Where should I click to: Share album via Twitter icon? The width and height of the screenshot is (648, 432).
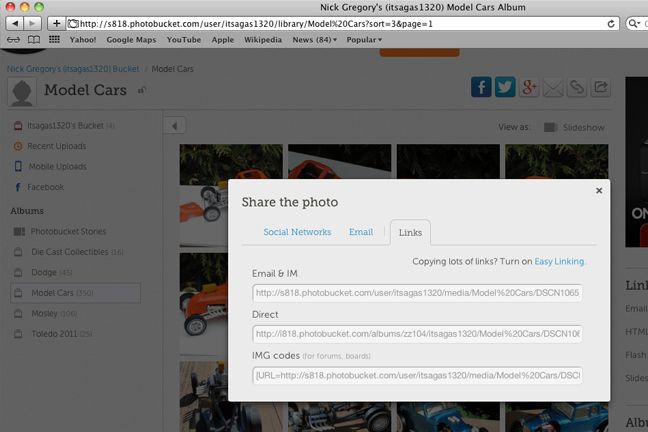(506, 88)
